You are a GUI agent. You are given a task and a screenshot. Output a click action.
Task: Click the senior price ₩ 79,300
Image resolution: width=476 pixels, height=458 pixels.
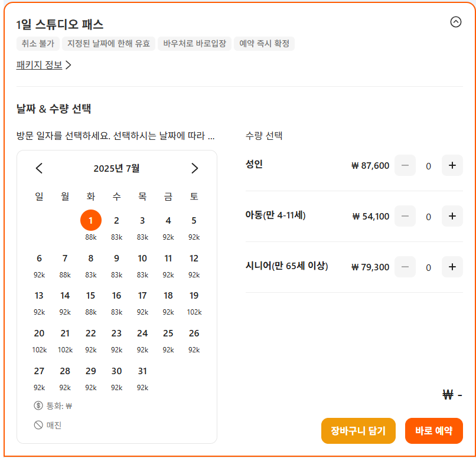click(370, 267)
